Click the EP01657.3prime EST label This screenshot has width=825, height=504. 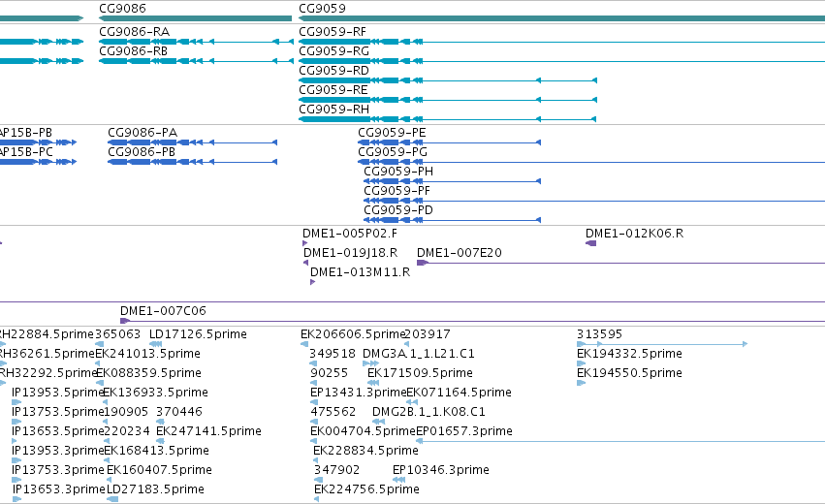(464, 431)
